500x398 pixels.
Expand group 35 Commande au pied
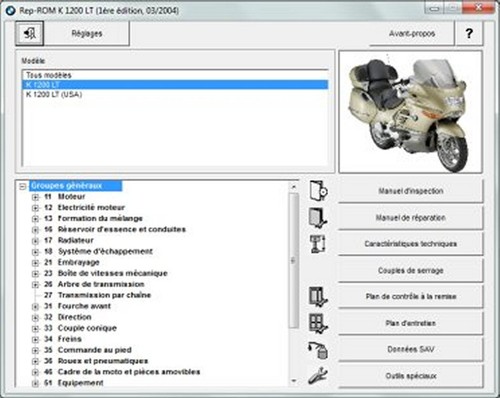[35, 351]
